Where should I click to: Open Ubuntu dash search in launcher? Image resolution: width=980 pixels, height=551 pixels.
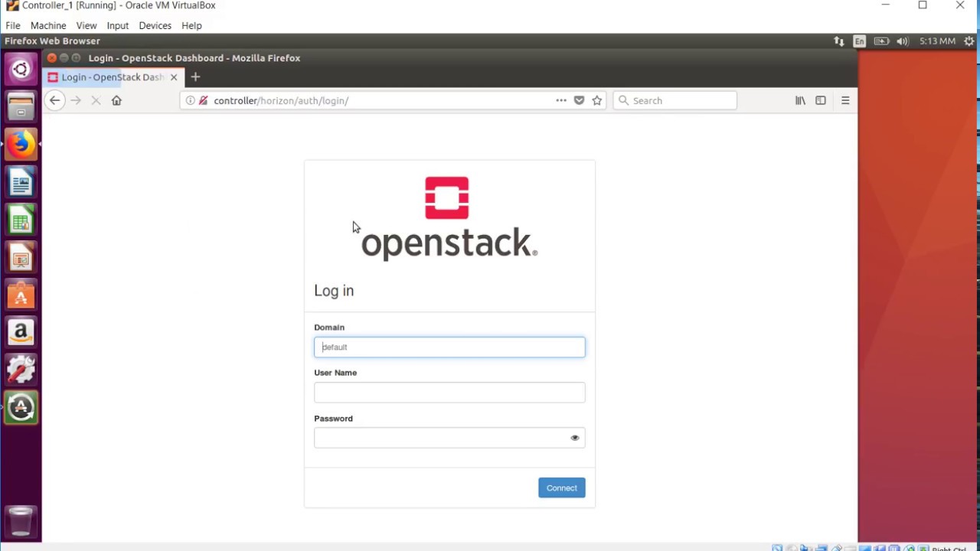(21, 70)
